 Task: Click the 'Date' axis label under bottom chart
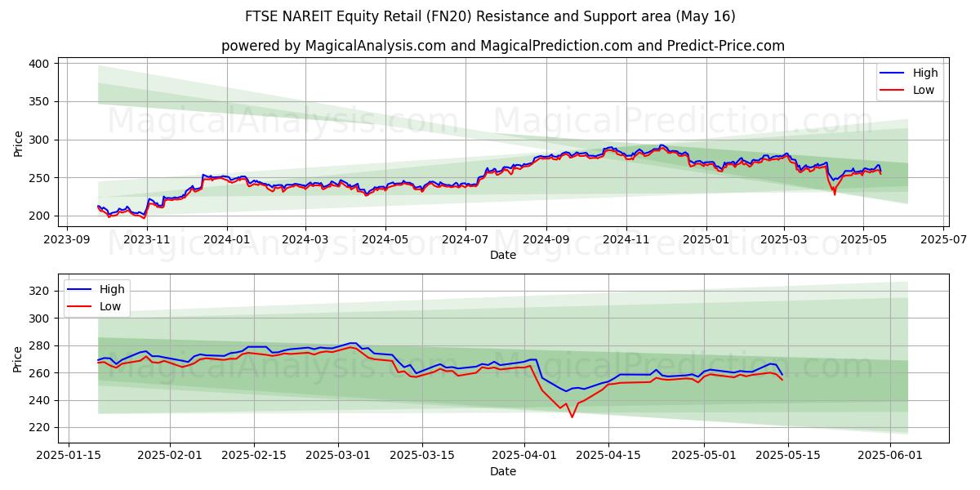tap(503, 471)
